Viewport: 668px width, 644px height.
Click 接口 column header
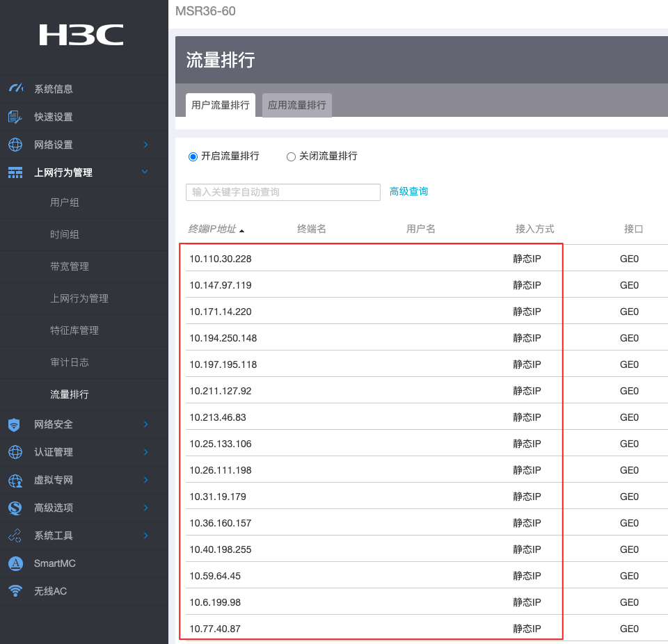pyautogui.click(x=633, y=229)
